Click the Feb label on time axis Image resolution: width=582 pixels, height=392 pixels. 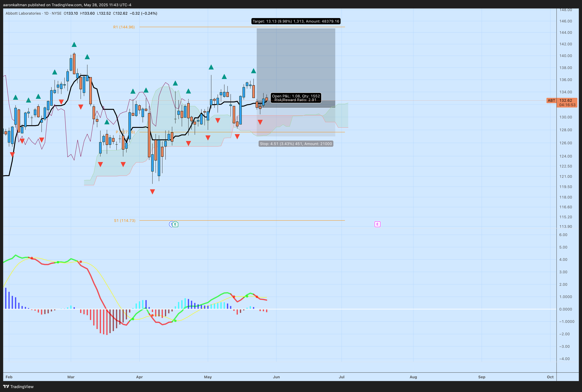tap(9, 377)
